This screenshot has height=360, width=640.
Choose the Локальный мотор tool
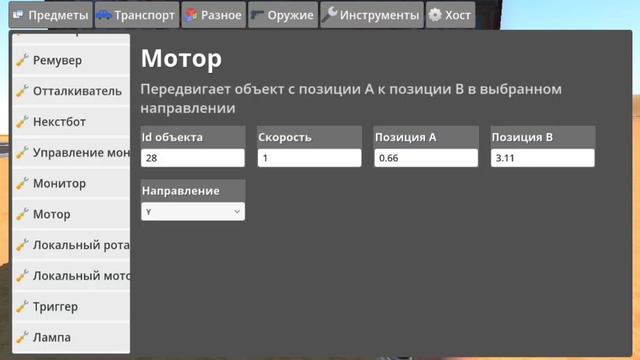tap(71, 276)
